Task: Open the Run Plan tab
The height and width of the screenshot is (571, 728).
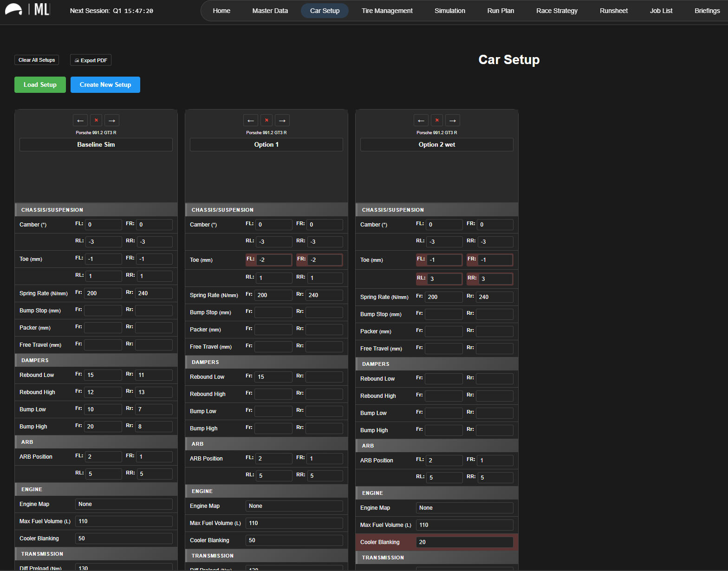Action: (x=500, y=11)
